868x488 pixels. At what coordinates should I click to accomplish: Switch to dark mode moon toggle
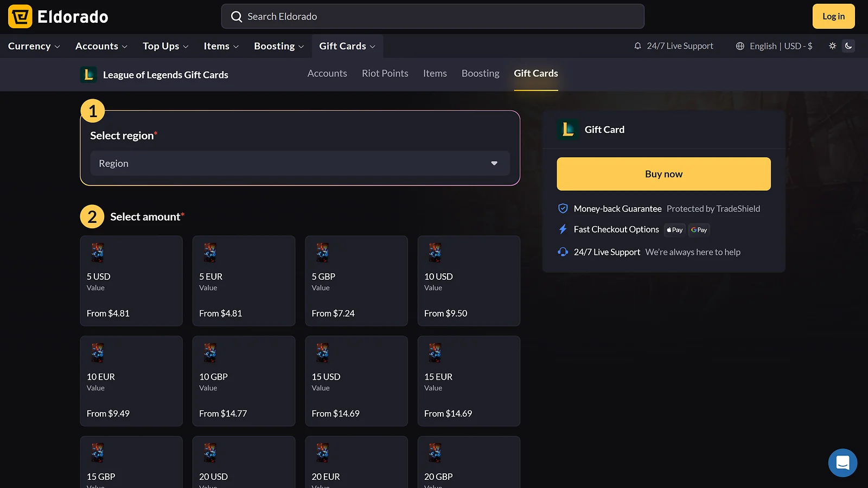tap(848, 46)
